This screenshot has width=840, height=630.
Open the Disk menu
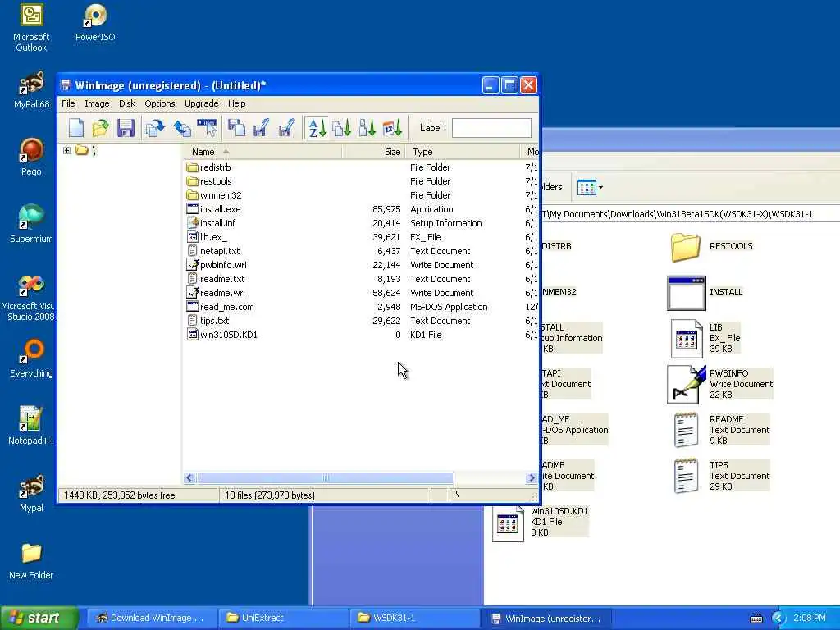pyautogui.click(x=127, y=103)
